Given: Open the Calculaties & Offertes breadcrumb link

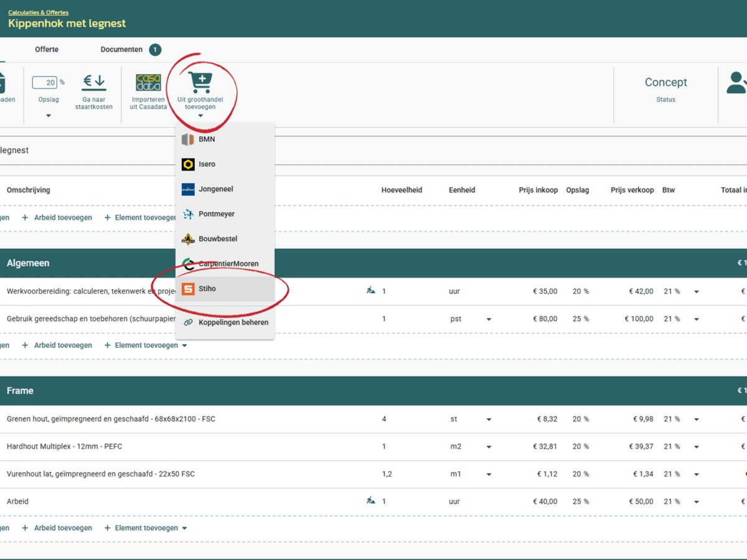Looking at the screenshot, I should click(x=38, y=12).
